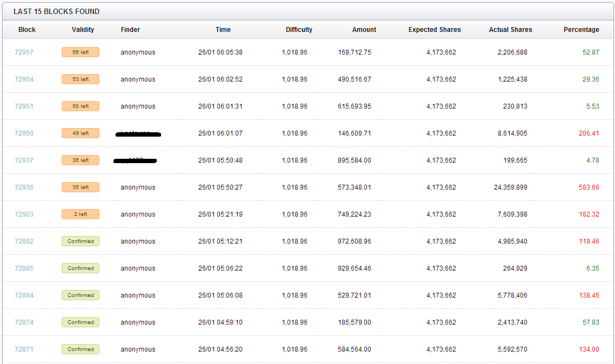The width and height of the screenshot is (615, 364).
Task: Select percentage value 134.00
Action: (x=589, y=349)
